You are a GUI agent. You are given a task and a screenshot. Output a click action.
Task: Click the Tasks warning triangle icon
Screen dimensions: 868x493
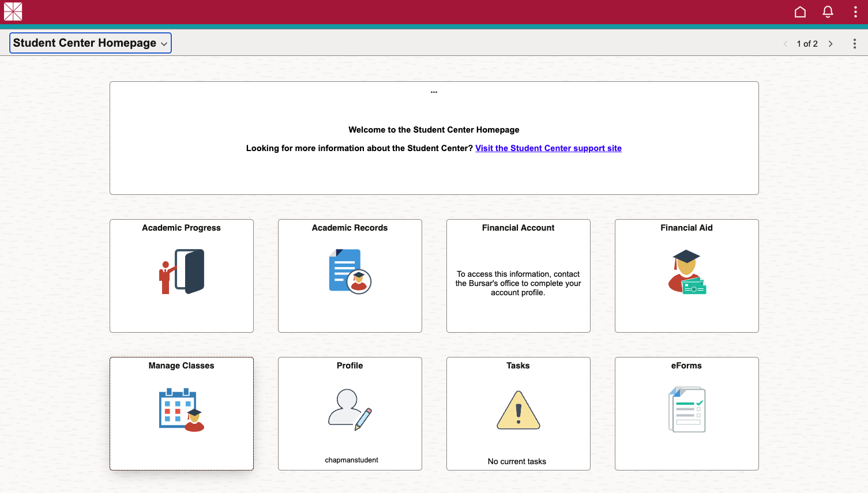point(518,410)
